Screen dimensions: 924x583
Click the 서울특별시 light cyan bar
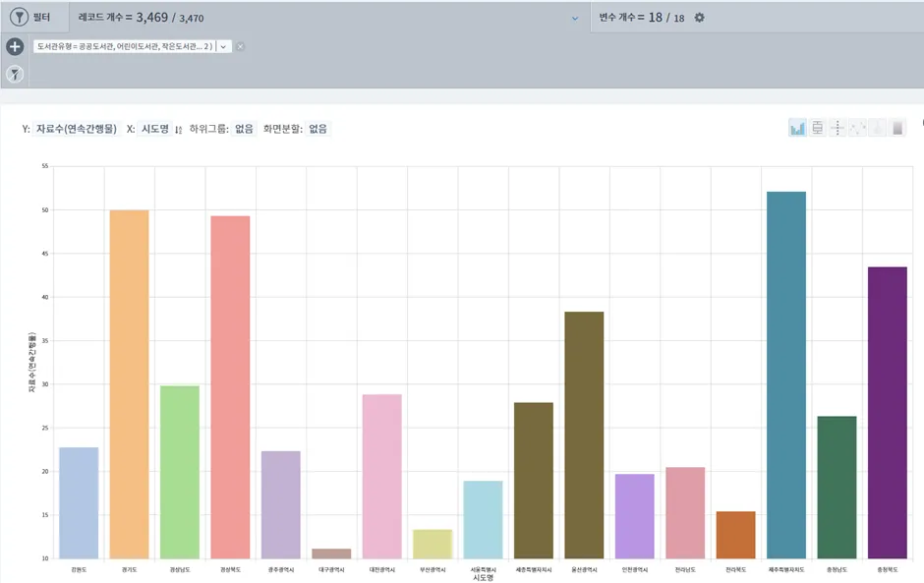tap(484, 519)
